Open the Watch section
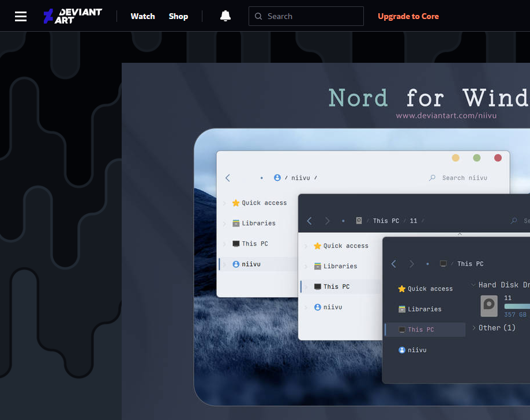This screenshot has height=420, width=530. [142, 16]
